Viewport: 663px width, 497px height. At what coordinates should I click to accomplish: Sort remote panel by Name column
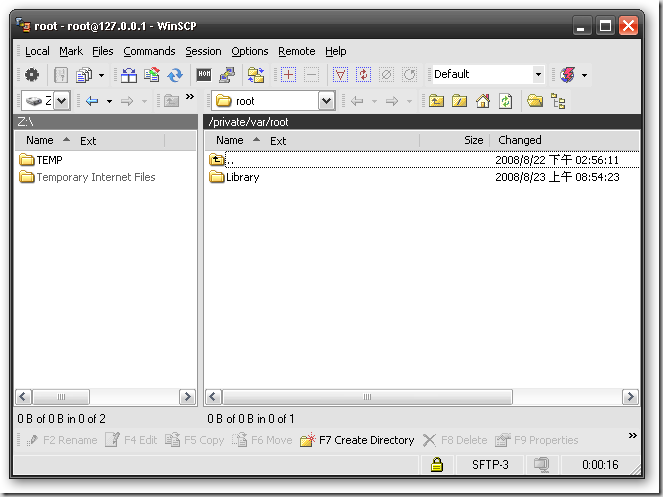230,140
